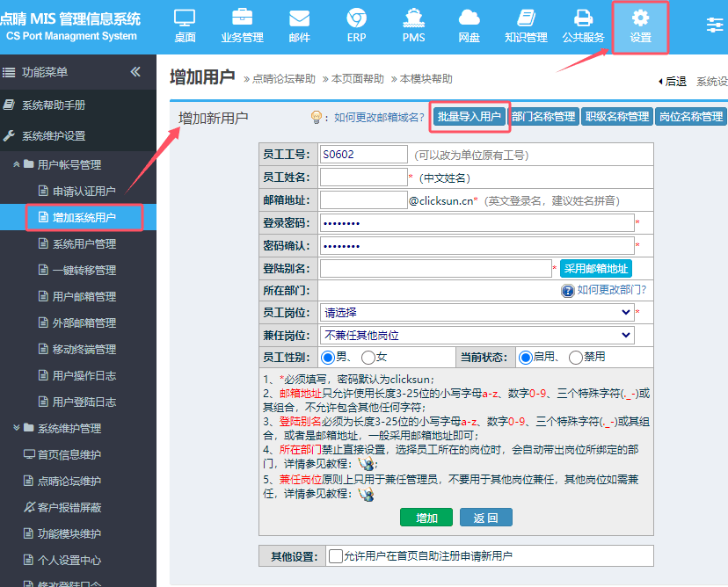Click the 登录密码 input field
The image size is (728, 587).
(x=477, y=222)
